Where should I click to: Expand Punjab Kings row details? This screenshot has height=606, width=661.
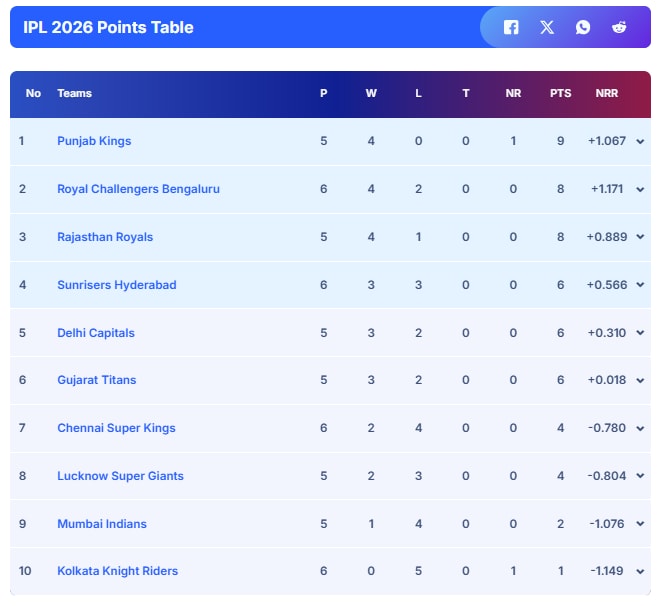(x=640, y=142)
